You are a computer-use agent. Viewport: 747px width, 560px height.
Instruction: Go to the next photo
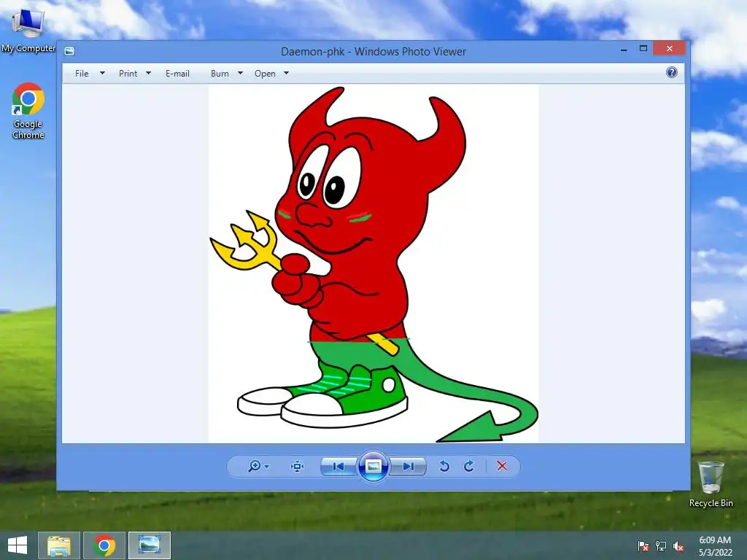409,466
